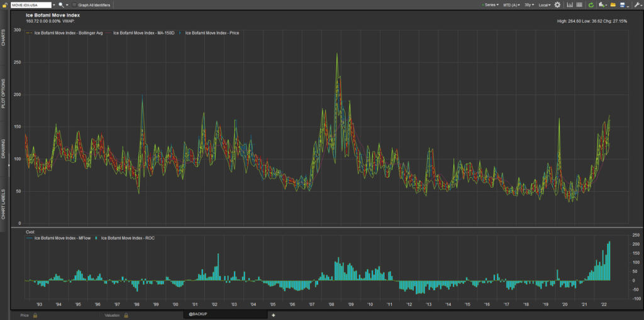The width and height of the screenshot is (644, 320).
Task: Switch to chart view icon
Action: click(570, 5)
